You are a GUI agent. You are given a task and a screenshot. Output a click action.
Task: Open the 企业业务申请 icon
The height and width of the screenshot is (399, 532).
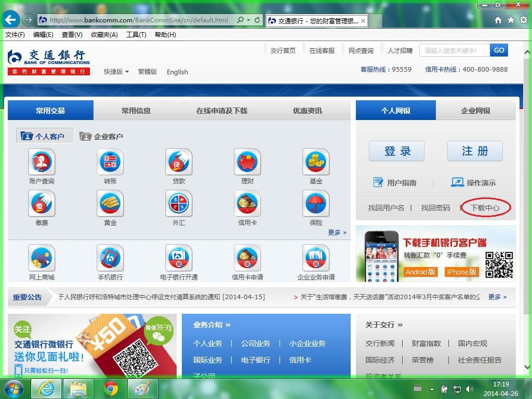point(316,258)
